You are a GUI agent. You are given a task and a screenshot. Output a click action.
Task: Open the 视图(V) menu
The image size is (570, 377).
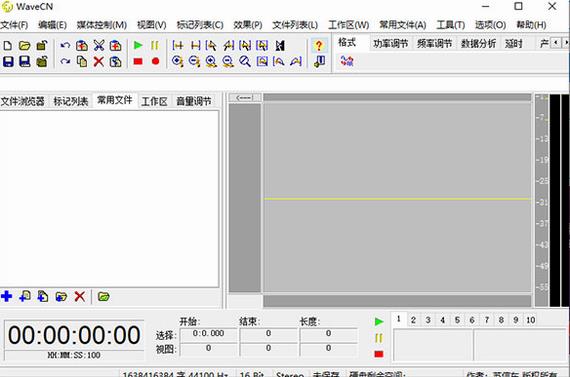152,25
